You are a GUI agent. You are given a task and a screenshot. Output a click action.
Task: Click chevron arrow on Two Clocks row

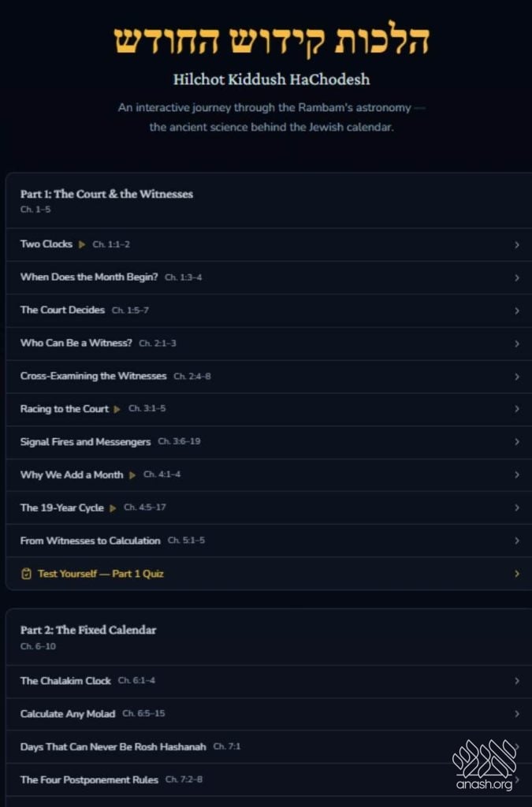click(x=517, y=245)
